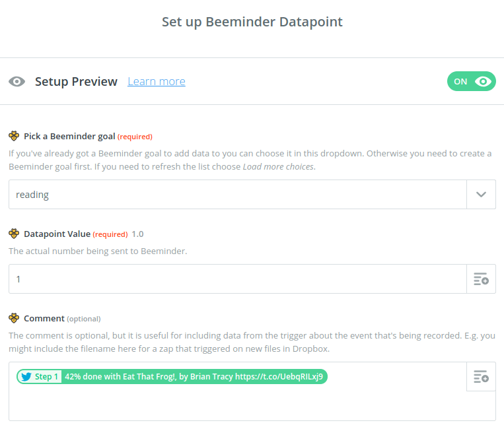Focus the Datapoint Value input field

[238, 279]
